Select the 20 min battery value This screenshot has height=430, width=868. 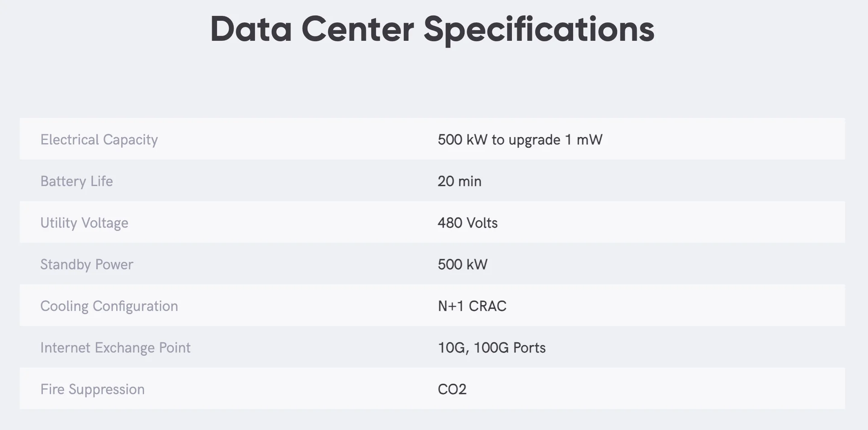point(459,181)
